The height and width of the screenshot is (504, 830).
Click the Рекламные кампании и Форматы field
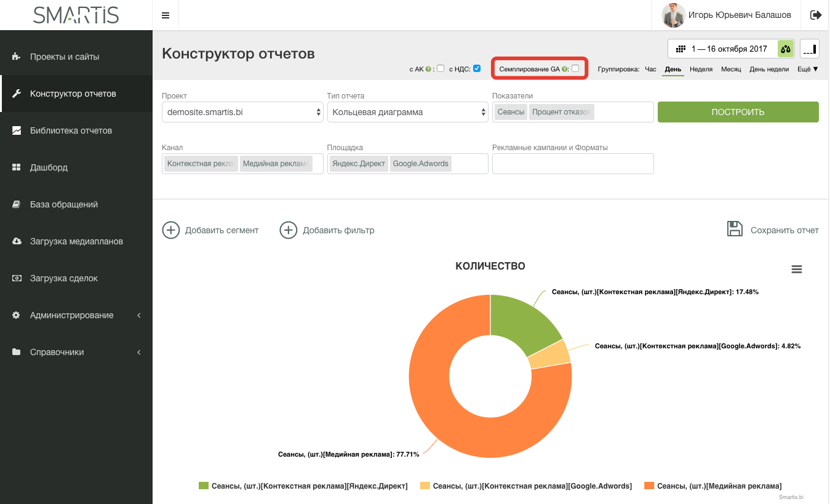573,164
